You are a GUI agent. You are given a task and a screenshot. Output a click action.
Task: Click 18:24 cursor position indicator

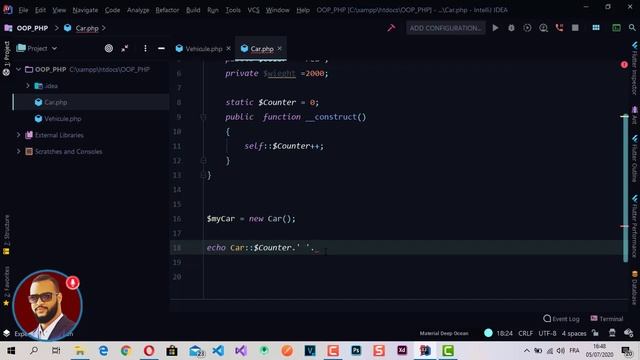pos(504,333)
